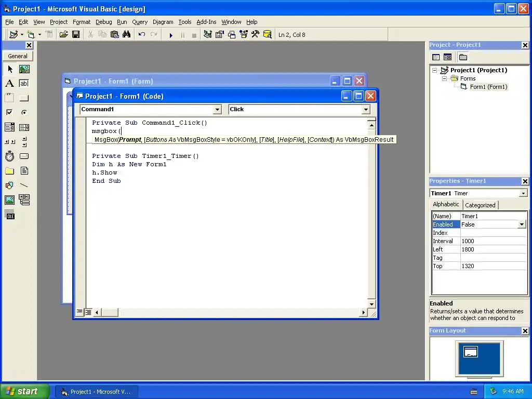Select the ListBox control tool

coord(24,127)
